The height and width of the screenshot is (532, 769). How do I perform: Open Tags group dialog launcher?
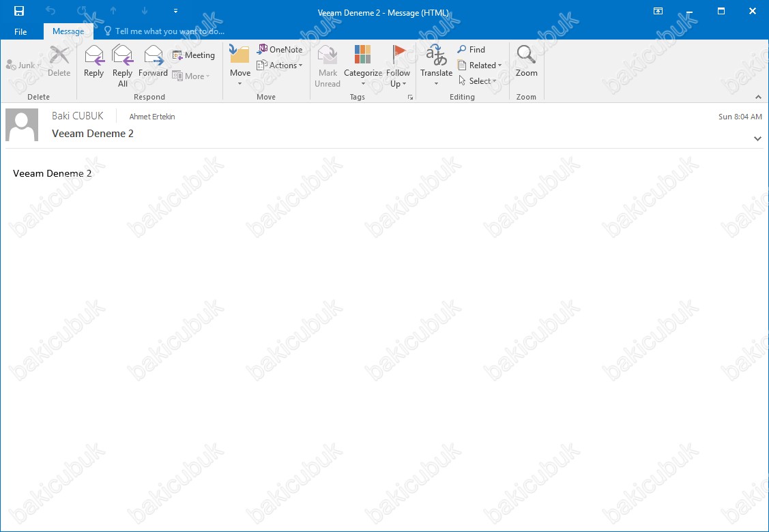click(411, 97)
